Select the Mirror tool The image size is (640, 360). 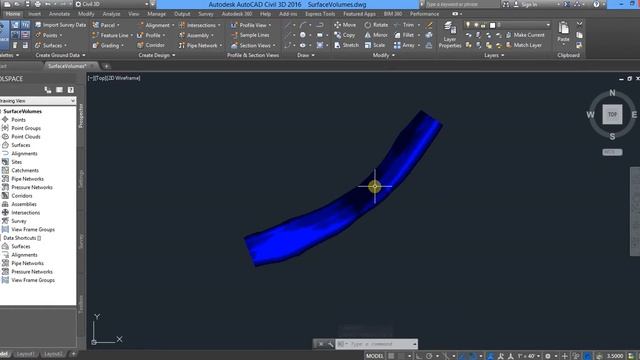[x=376, y=35]
